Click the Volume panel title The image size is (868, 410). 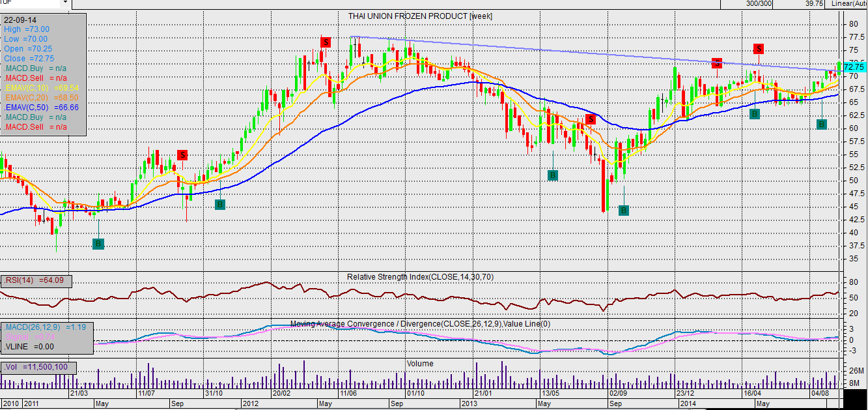420,364
